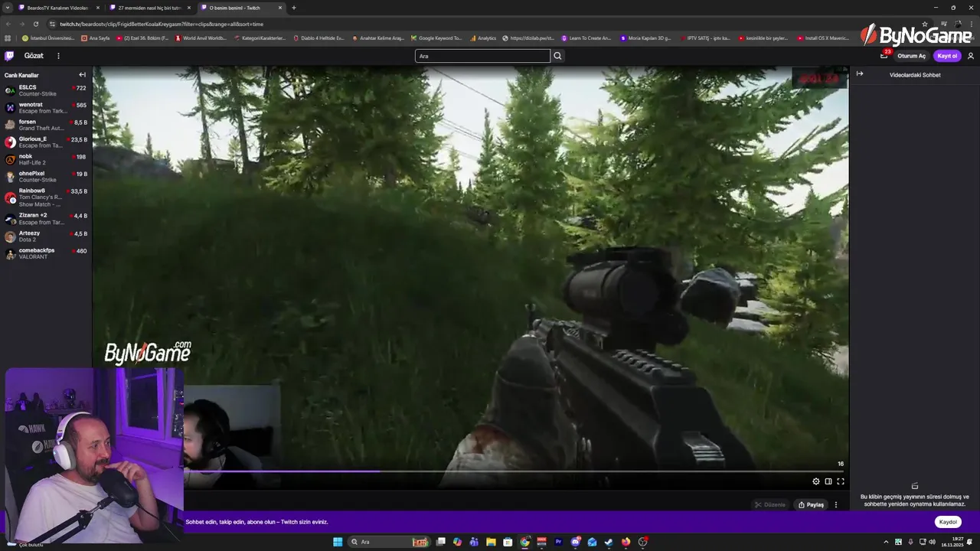Open the three-dot menu beside Gözat
Viewport: 980px width, 551px height.
coord(58,56)
